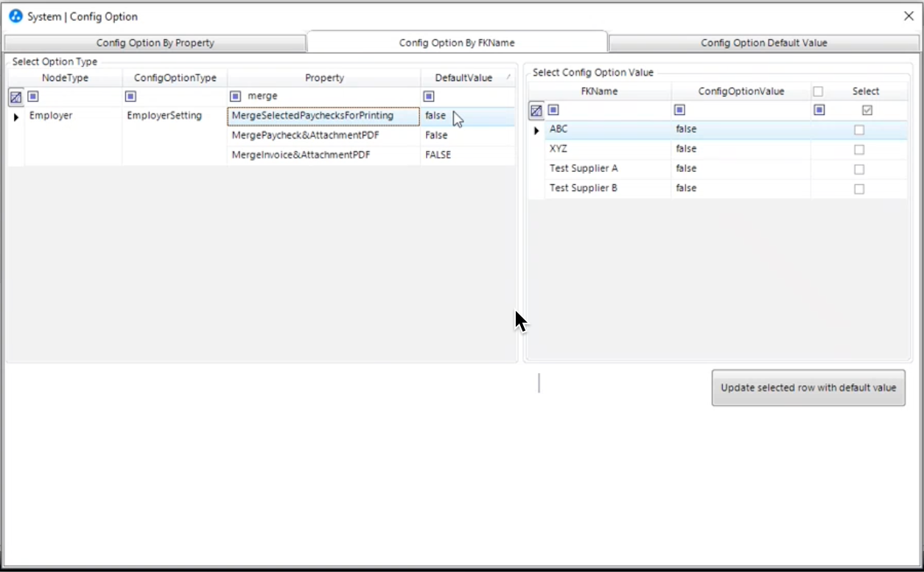Select the XYZ FKName cell
924x572 pixels.
coord(608,149)
